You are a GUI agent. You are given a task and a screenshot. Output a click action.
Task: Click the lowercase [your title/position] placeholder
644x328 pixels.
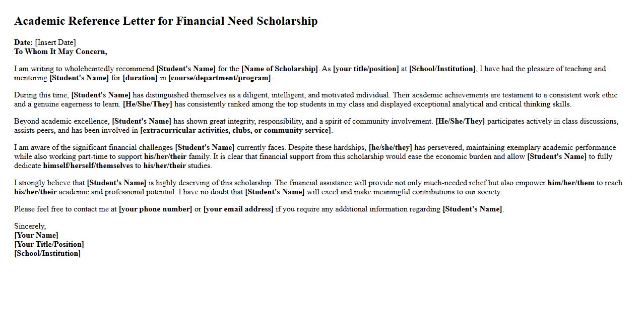[x=366, y=69]
